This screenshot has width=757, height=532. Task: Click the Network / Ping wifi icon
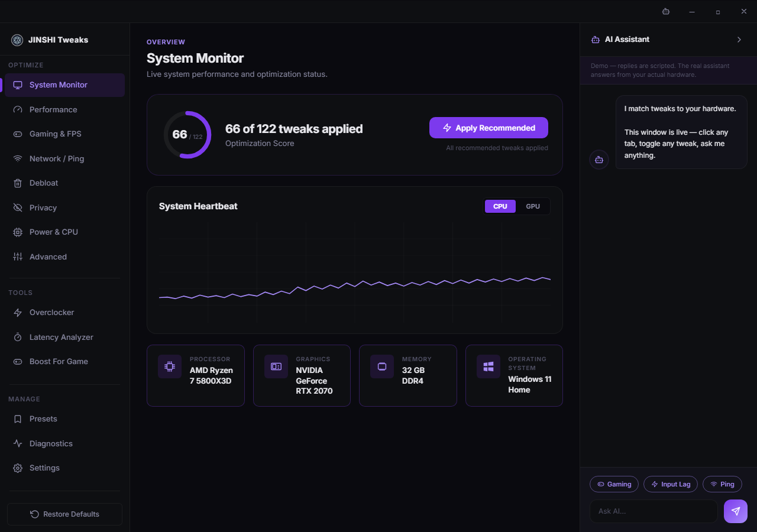tap(18, 159)
